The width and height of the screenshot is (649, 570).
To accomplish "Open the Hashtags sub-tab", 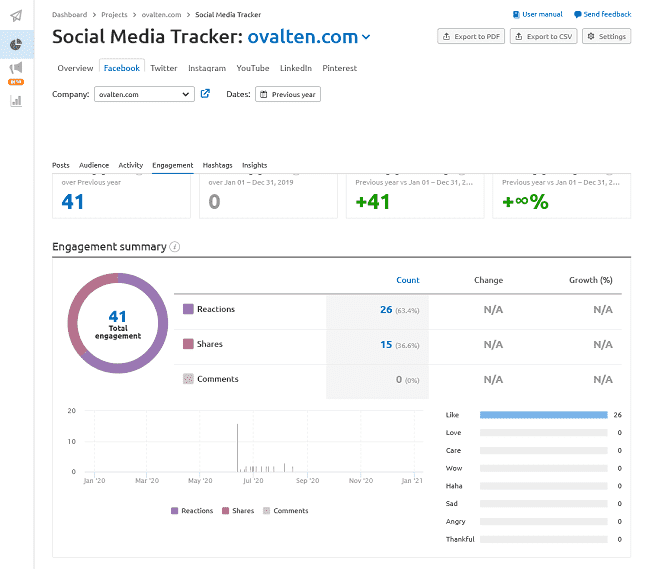I will pos(217,165).
